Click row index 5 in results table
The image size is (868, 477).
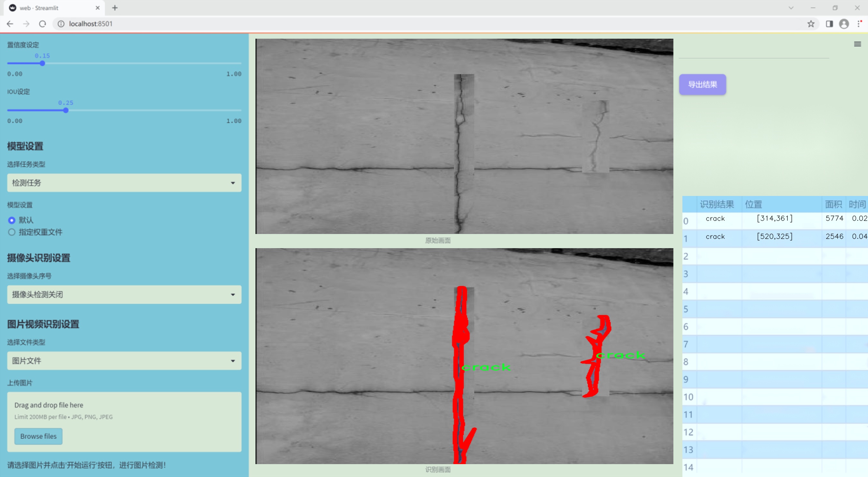[689, 309]
